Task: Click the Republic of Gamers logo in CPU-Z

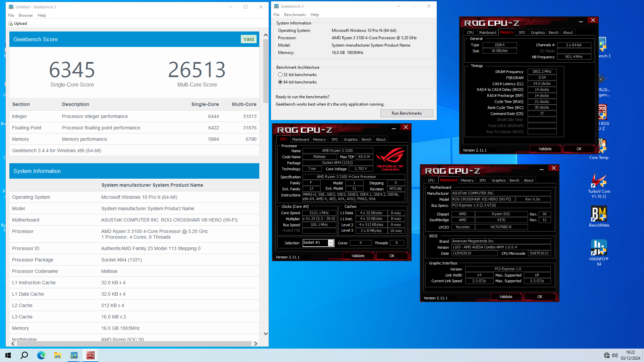Action: [390, 159]
